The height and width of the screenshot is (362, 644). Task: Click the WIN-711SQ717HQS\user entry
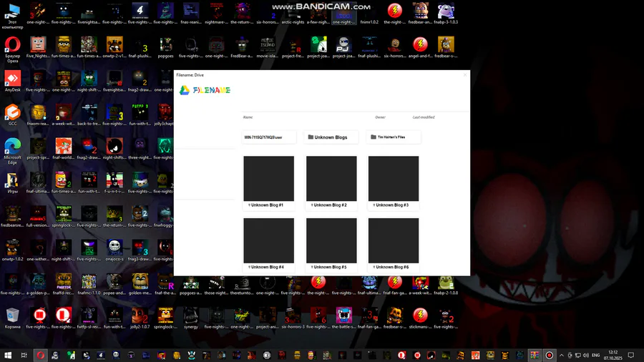point(268,137)
